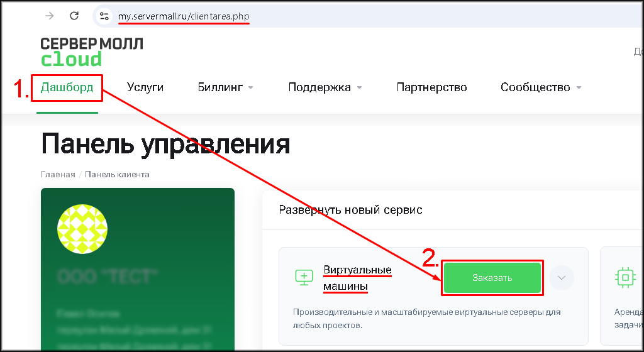Screen dimensions: 644x352
Task: Open the Партнерство menu item
Action: [431, 87]
